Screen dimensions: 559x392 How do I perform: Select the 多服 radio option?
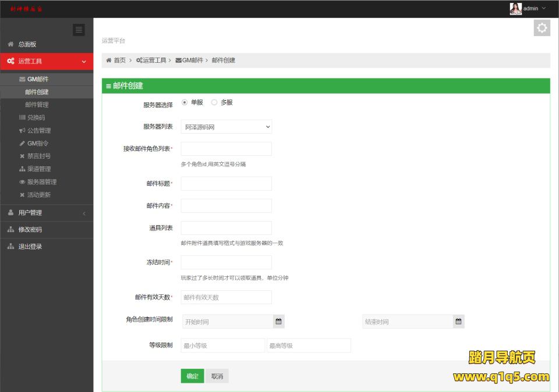[214, 102]
